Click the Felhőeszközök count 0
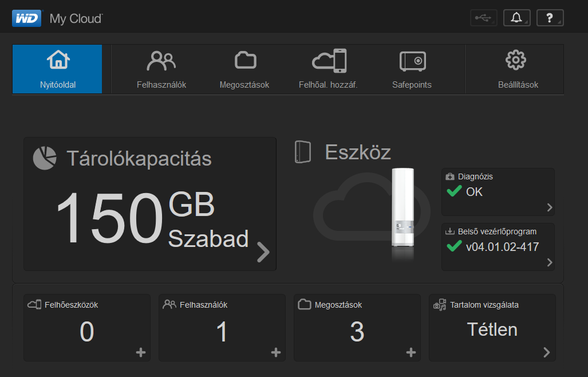Image resolution: width=588 pixels, height=377 pixels. (x=86, y=332)
